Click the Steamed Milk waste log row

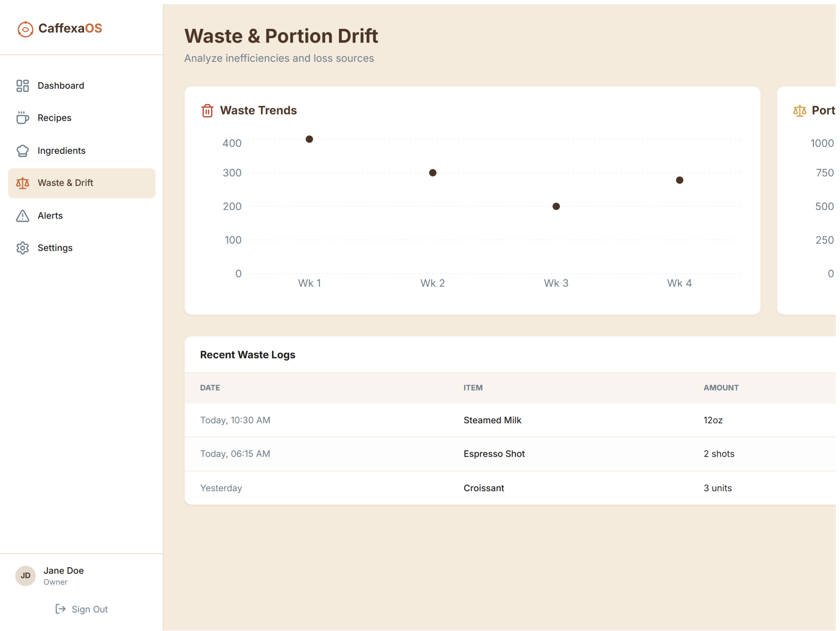[492, 420]
